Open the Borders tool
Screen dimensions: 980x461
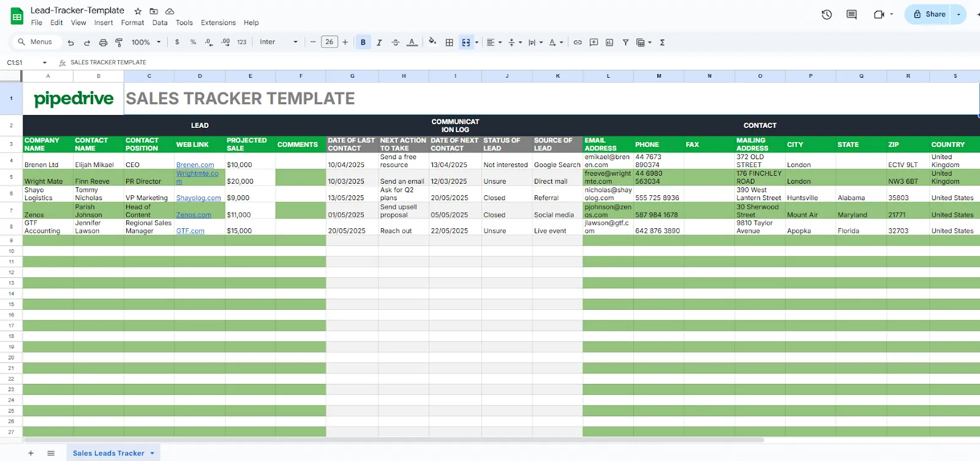450,42
